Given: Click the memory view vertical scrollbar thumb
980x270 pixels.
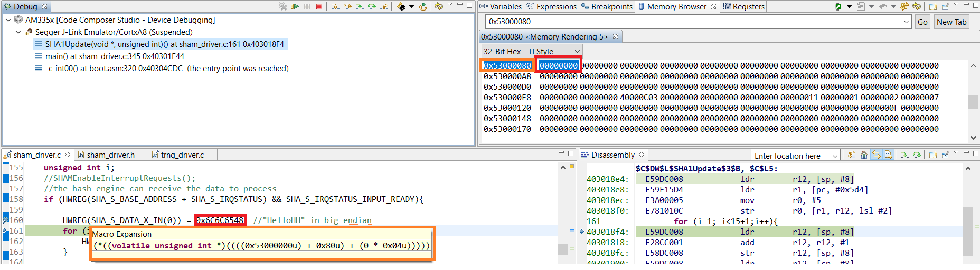Looking at the screenshot, I should point(973,101).
